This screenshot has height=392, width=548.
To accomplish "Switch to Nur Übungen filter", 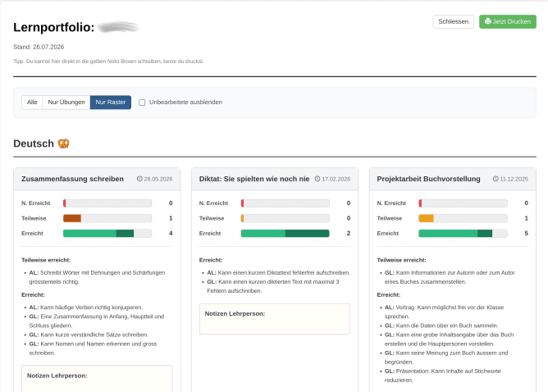I will coord(66,103).
